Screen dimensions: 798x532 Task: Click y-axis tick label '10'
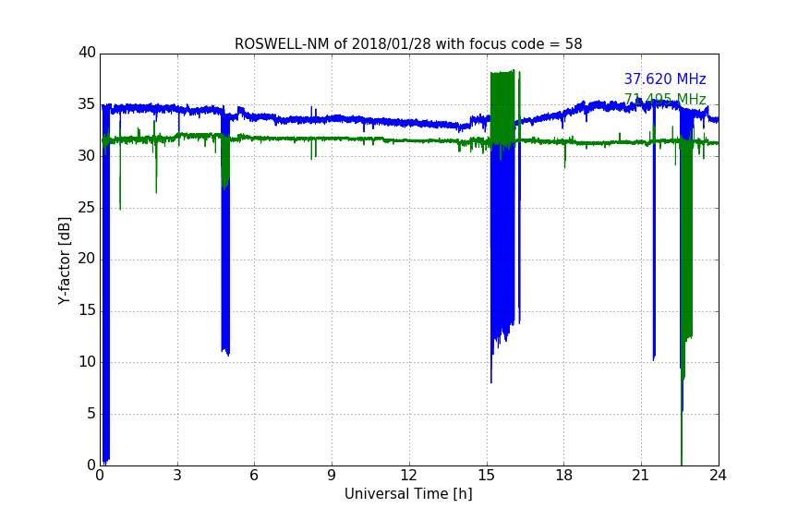tap(87, 362)
